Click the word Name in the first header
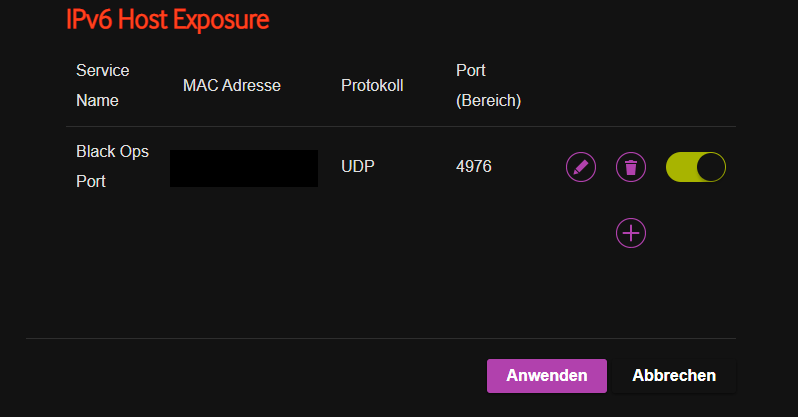This screenshot has width=798, height=417. 97,100
